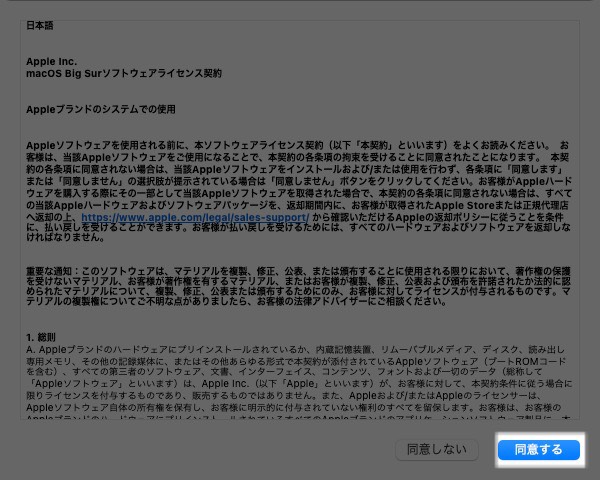Image resolution: width=600 pixels, height=480 pixels.
Task: Click the 'Apple Inc.' text line
Action: point(52,61)
